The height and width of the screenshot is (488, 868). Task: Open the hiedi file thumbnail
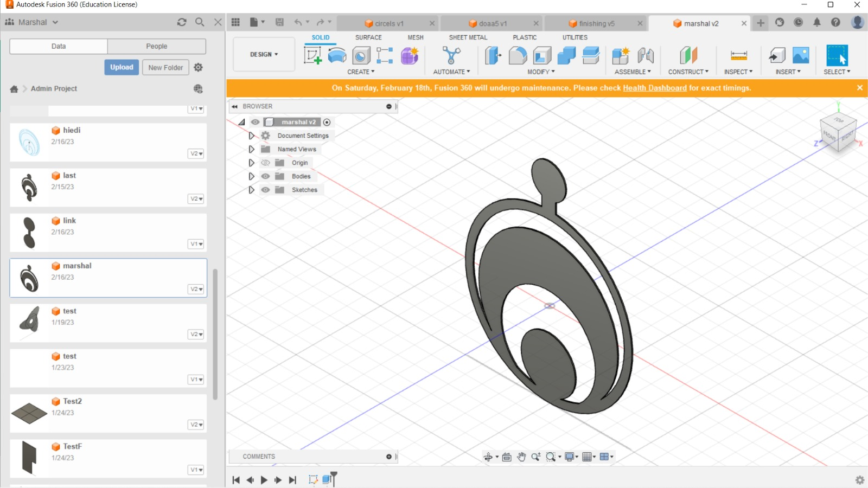point(29,142)
